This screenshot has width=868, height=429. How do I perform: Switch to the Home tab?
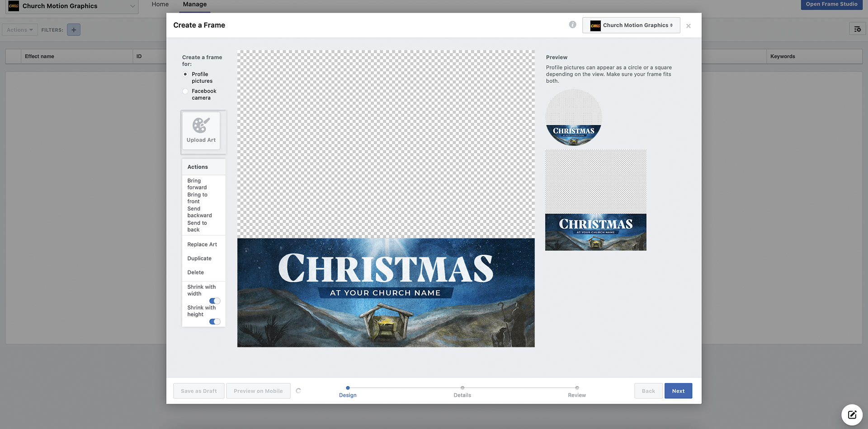[160, 5]
